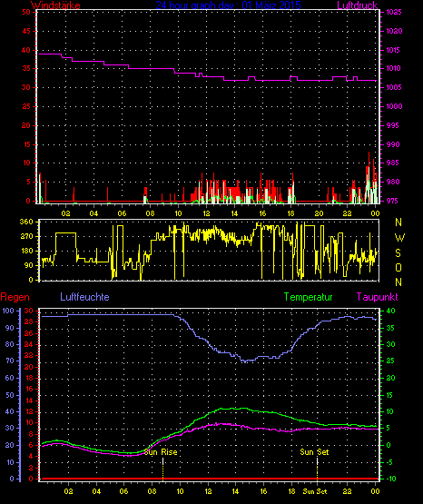Click the white Sun Rise marker line
423x504 pixels.
[x=162, y=461]
